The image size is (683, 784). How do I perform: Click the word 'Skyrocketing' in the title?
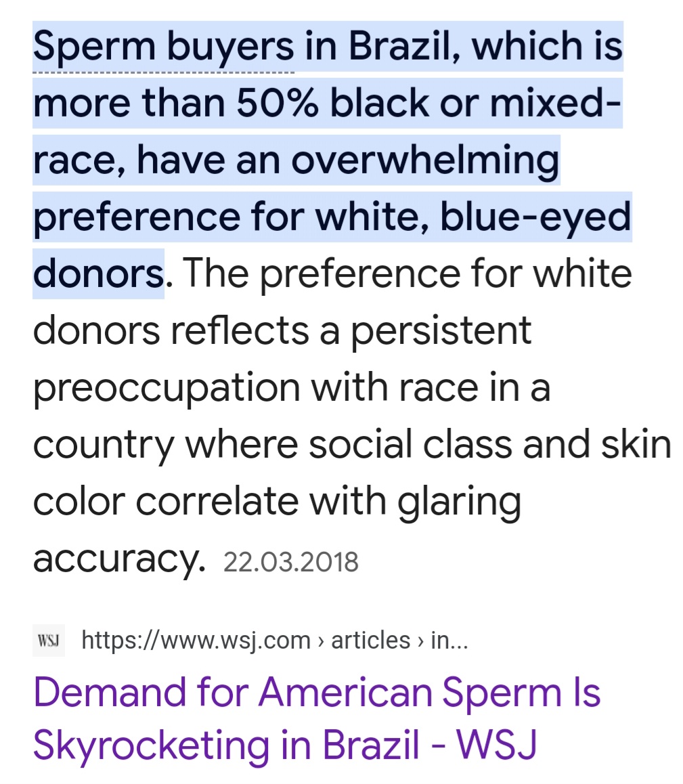(151, 745)
